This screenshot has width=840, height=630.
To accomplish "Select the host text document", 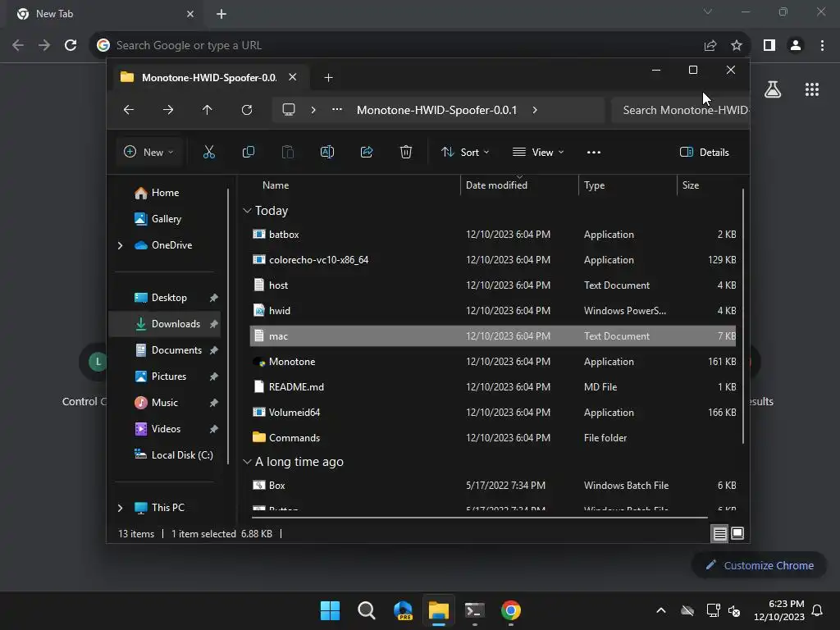I will pos(493,285).
